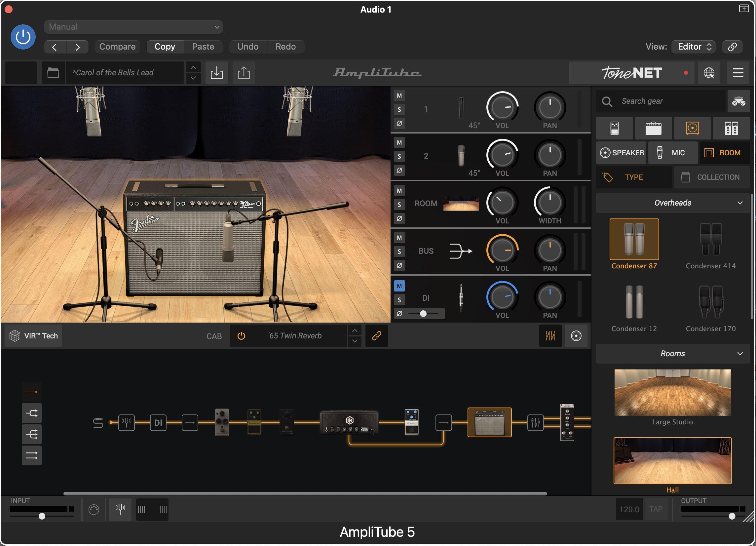
Task: Click the Paste button
Action: coord(203,47)
